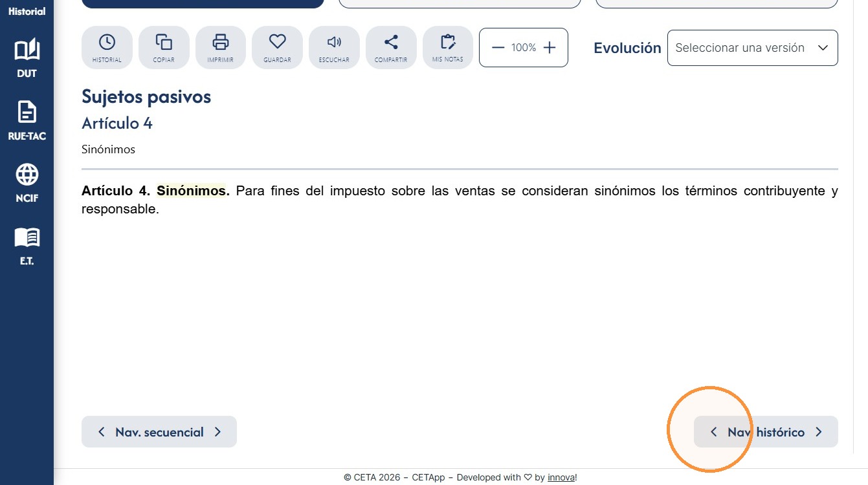Open NCIF globe in sidebar
Viewport: 868px width, 485px height.
pyautogui.click(x=27, y=183)
